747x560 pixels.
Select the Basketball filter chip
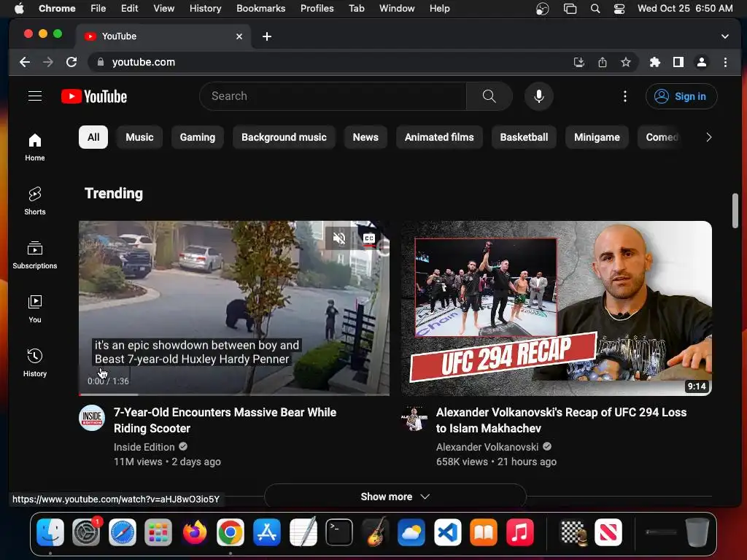click(524, 137)
